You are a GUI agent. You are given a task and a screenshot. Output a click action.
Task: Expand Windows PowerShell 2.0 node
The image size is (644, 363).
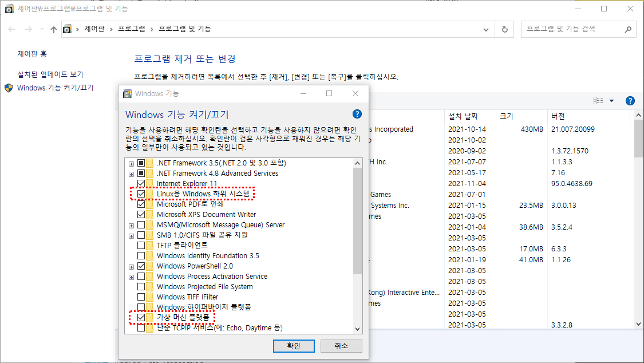point(131,266)
